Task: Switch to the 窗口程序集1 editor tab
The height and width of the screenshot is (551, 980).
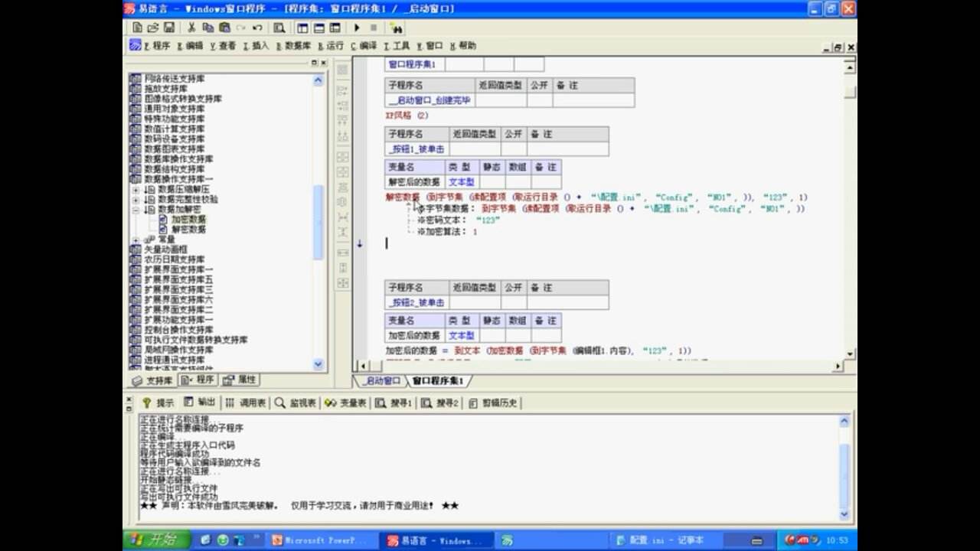Action: (x=437, y=380)
